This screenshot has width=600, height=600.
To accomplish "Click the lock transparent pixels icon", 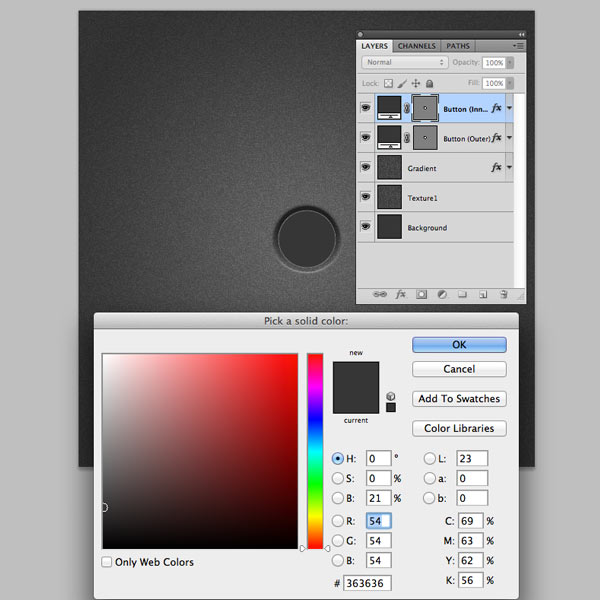I will click(x=388, y=83).
